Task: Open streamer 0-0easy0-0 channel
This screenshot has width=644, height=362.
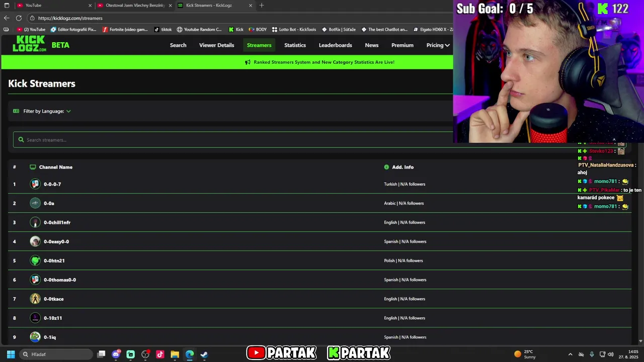Action: 56,241
